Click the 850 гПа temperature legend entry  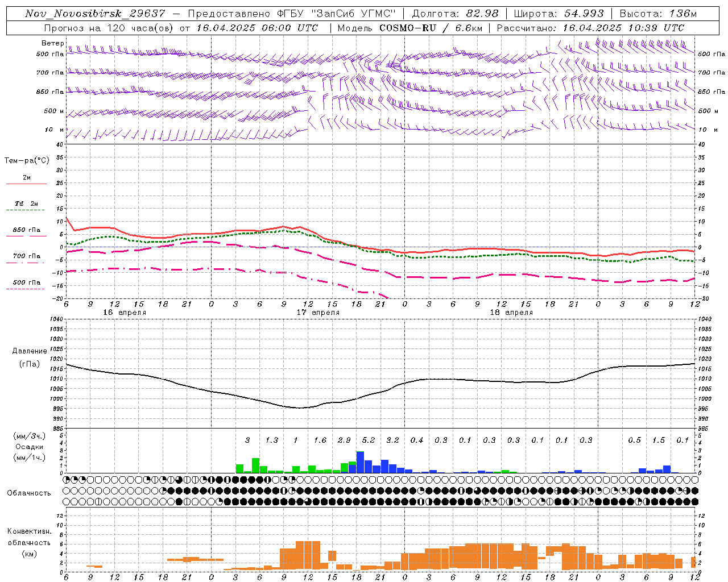coord(26,230)
